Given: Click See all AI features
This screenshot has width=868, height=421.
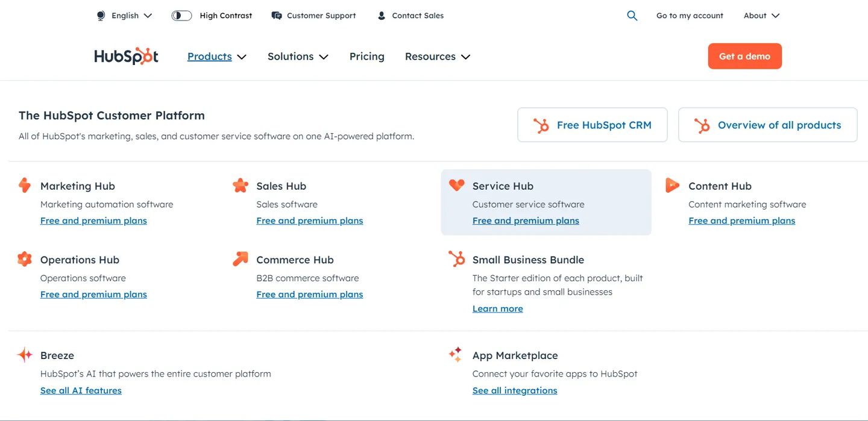Looking at the screenshot, I should (x=81, y=390).
